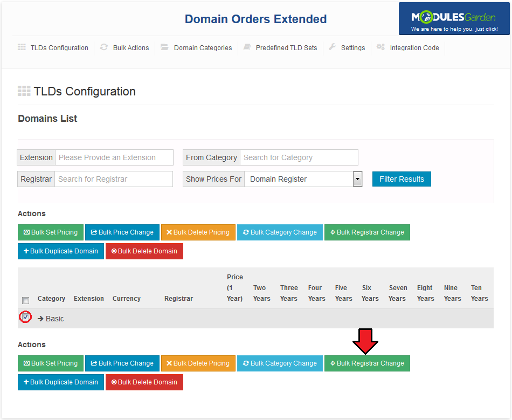Click the Domain Orders Extended title
This screenshot has width=512, height=420.
pyautogui.click(x=255, y=19)
